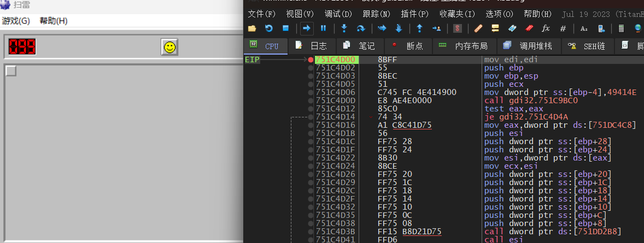The image size is (644, 243).
Task: Open the 调试(D) menu
Action: (x=338, y=14)
